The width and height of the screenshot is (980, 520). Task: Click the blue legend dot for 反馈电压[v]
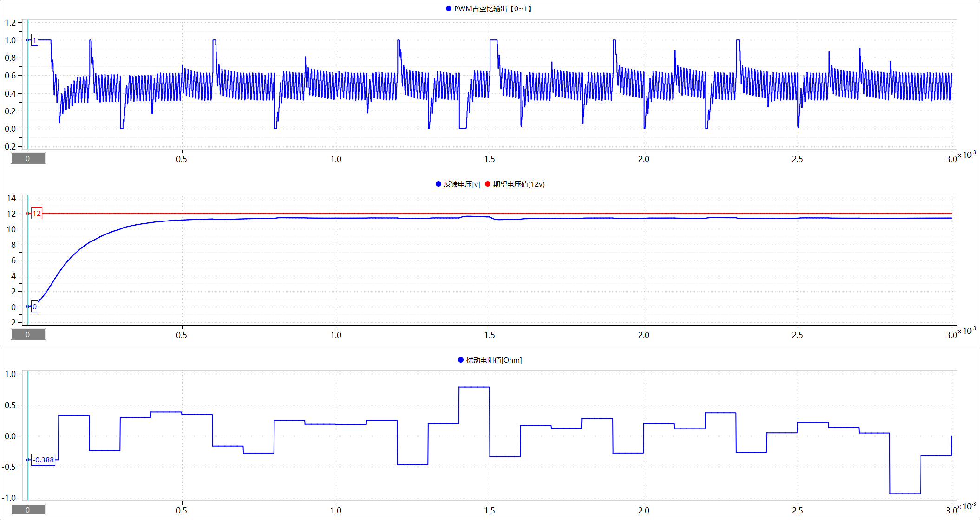(x=438, y=184)
